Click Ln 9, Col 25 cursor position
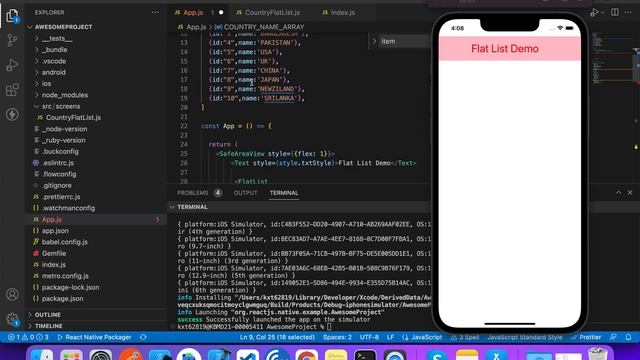Image resolution: width=640 pixels, height=360 pixels. click(277, 337)
